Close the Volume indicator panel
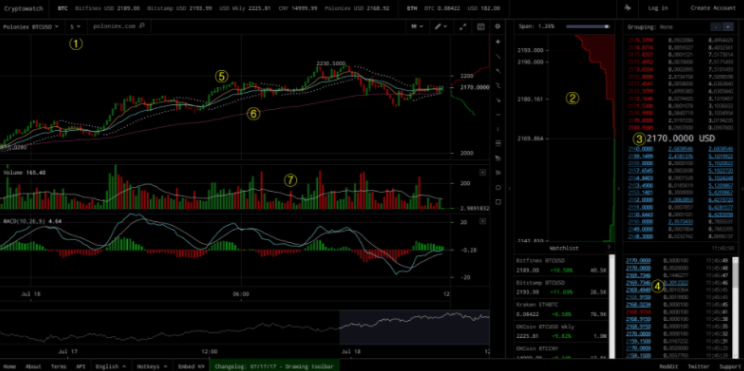744x371 pixels. [x=483, y=173]
